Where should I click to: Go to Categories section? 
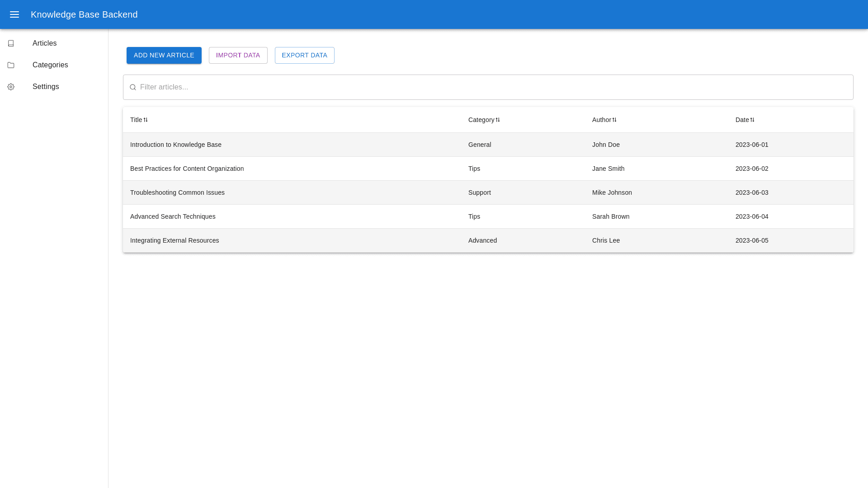50,65
